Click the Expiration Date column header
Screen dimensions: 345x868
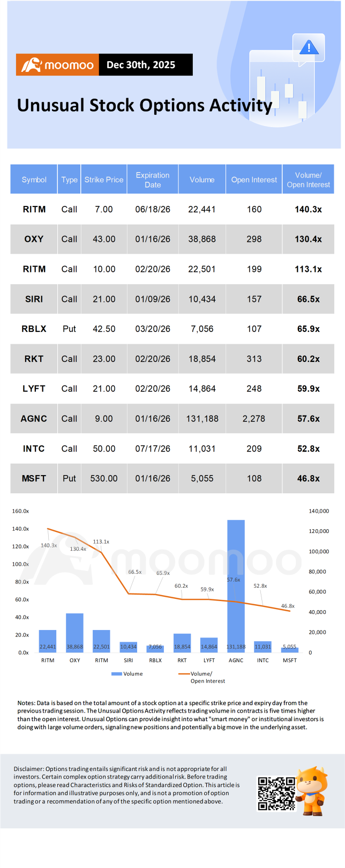(153, 180)
